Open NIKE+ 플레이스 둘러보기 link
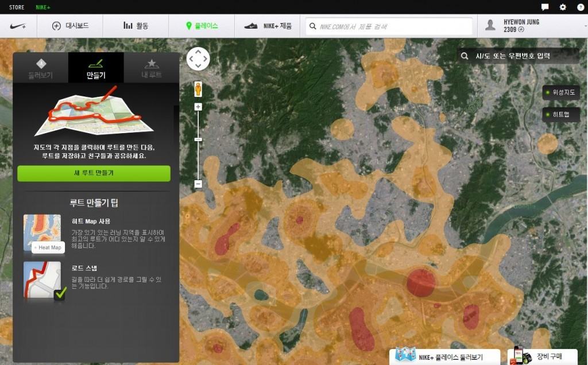This screenshot has height=365, width=588. (x=444, y=357)
